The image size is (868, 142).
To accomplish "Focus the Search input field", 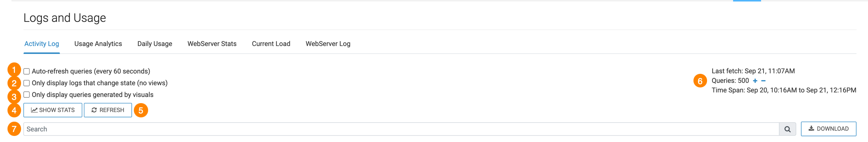I will [401, 129].
